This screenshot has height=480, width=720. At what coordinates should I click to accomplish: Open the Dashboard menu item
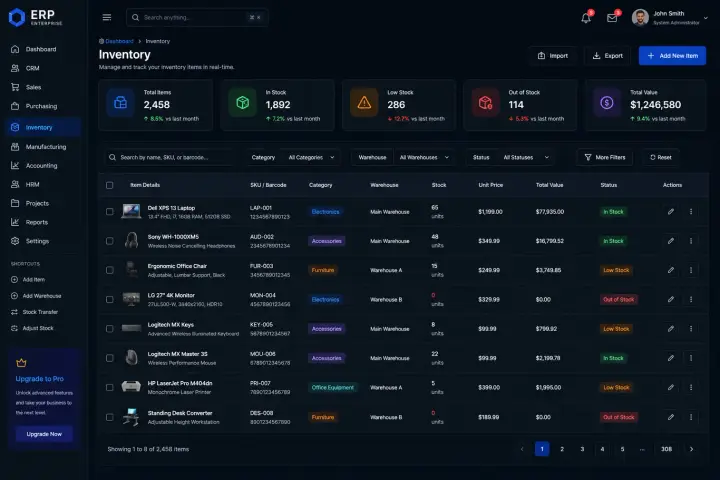[44, 49]
